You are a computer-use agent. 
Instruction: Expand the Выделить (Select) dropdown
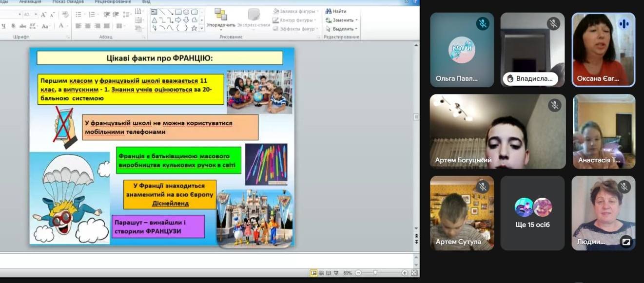point(356,29)
